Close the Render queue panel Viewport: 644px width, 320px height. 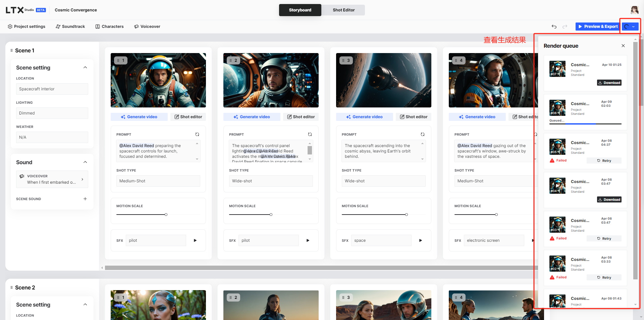[623, 46]
